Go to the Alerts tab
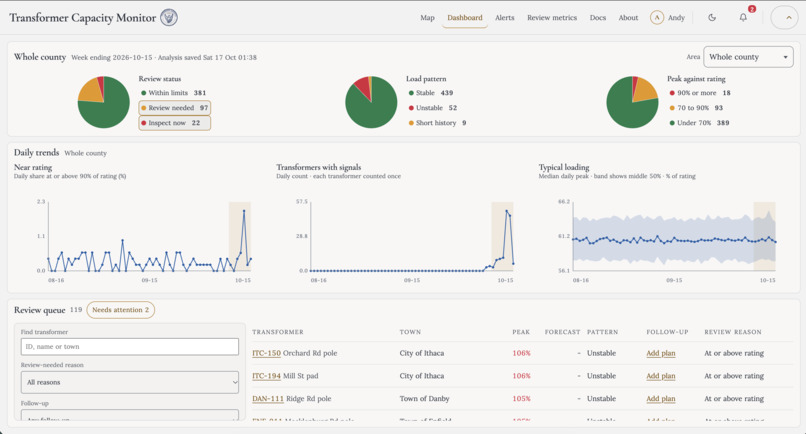Viewport: 806px width, 434px height. 504,17
